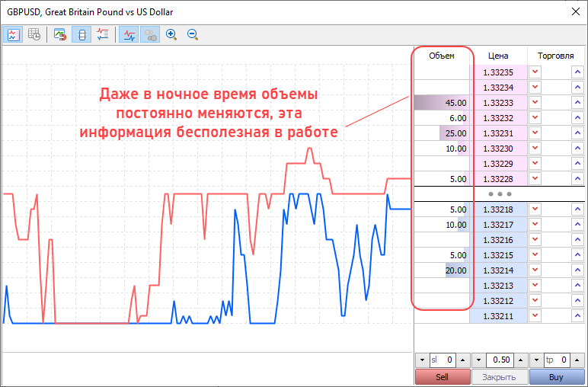Click blue buy arrow at 1.33211
This screenshot has width=588, height=387.
click(577, 316)
